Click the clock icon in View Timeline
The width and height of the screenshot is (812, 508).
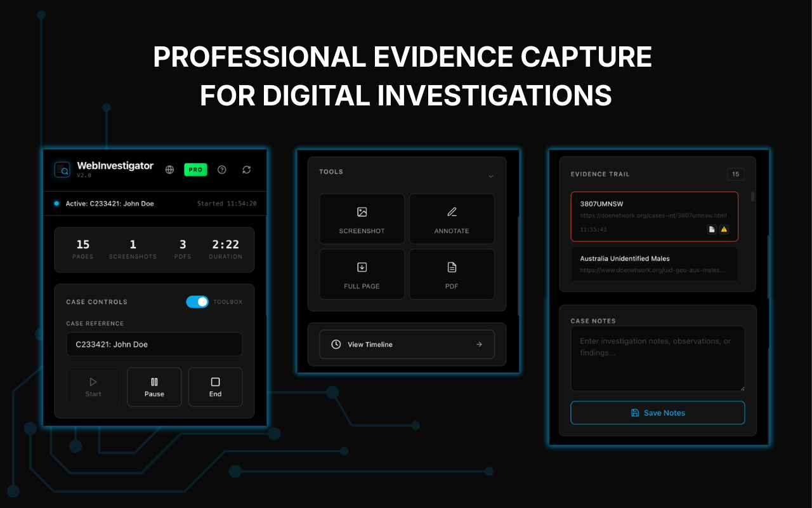336,344
